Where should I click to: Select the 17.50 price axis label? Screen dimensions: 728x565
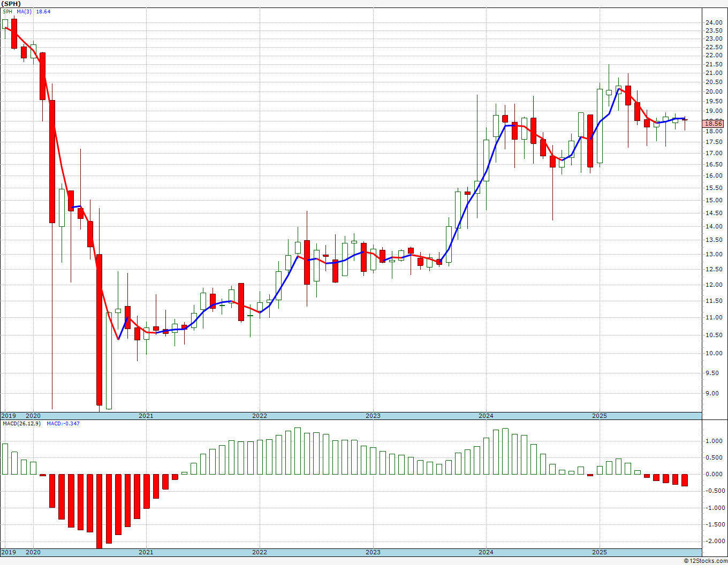click(x=714, y=142)
